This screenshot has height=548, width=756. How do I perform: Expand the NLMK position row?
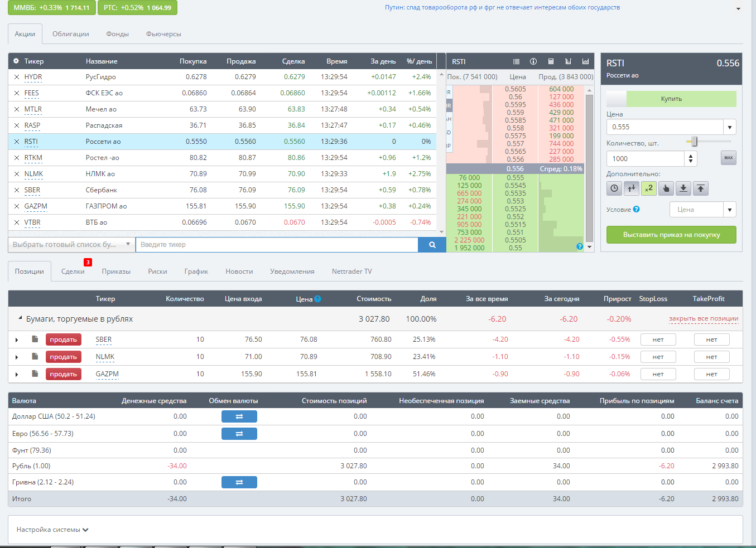click(x=17, y=357)
